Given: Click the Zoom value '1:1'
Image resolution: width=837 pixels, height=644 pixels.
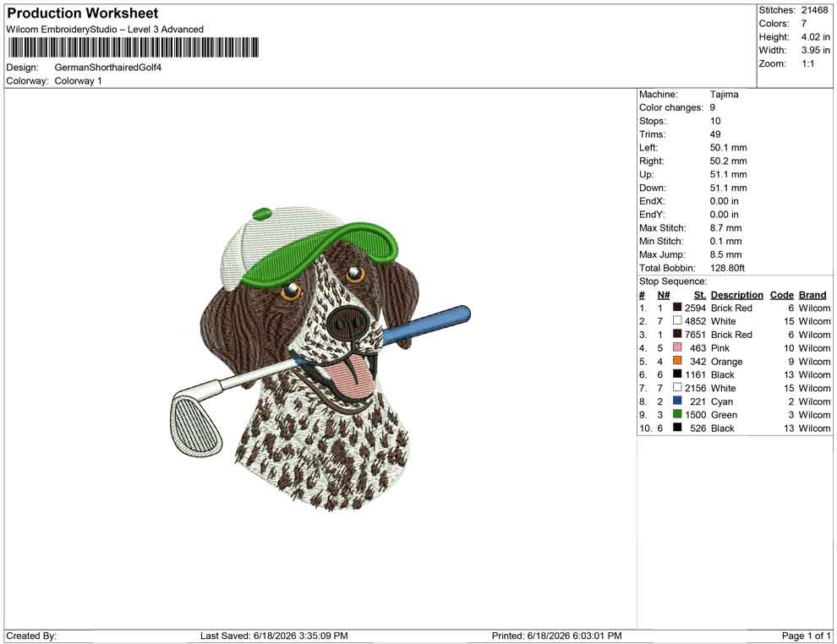Looking at the screenshot, I should 807,63.
